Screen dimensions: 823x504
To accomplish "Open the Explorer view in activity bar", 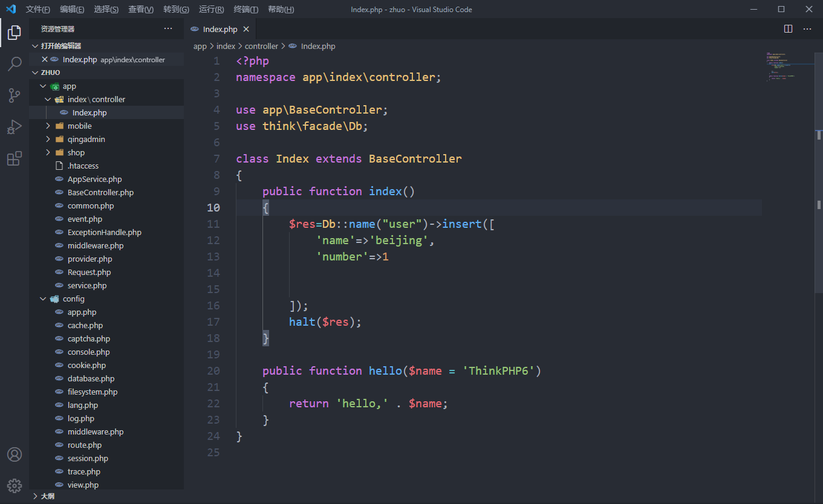I will tap(15, 33).
